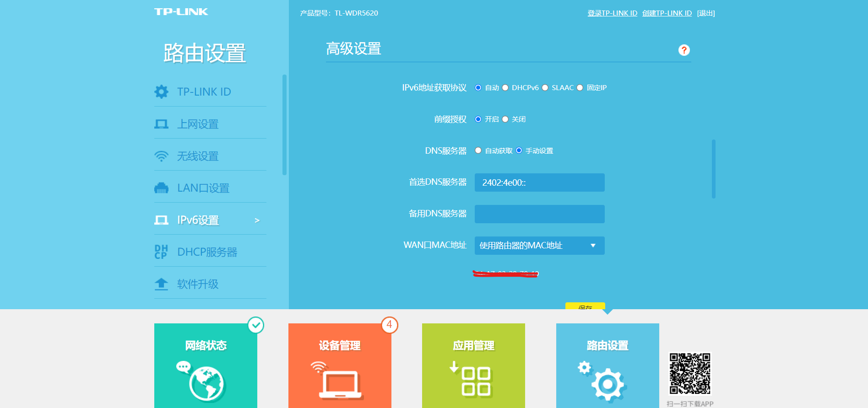Click the gears icon in 路由设置 tile
The image size is (868, 408).
(x=602, y=381)
